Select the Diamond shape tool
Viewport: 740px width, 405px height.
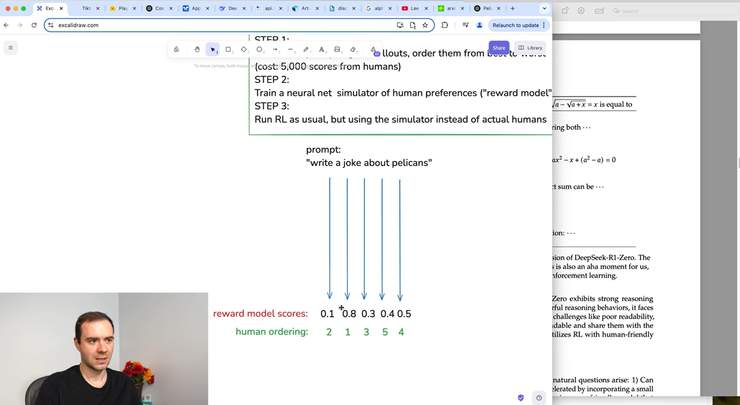244,49
